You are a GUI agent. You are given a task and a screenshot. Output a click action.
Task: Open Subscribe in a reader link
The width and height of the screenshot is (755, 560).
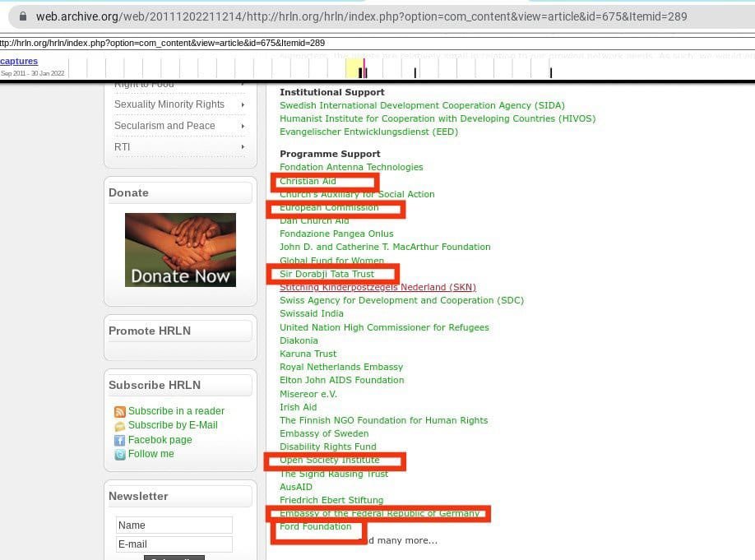pos(176,411)
